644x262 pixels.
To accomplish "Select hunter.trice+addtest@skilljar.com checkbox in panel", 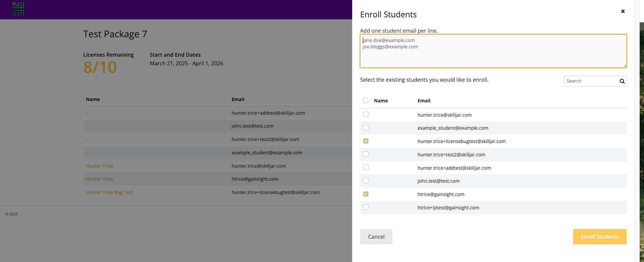I will tap(366, 167).
